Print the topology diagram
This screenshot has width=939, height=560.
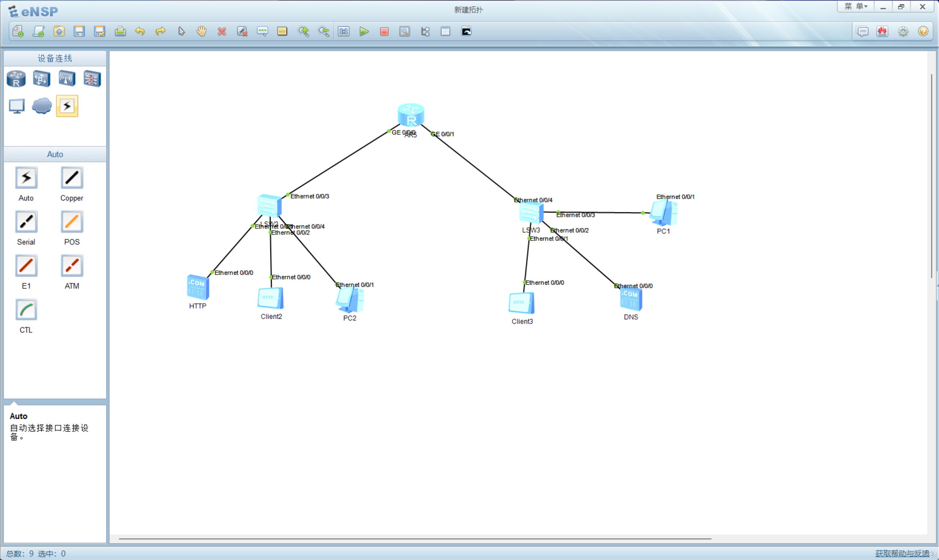tap(120, 31)
